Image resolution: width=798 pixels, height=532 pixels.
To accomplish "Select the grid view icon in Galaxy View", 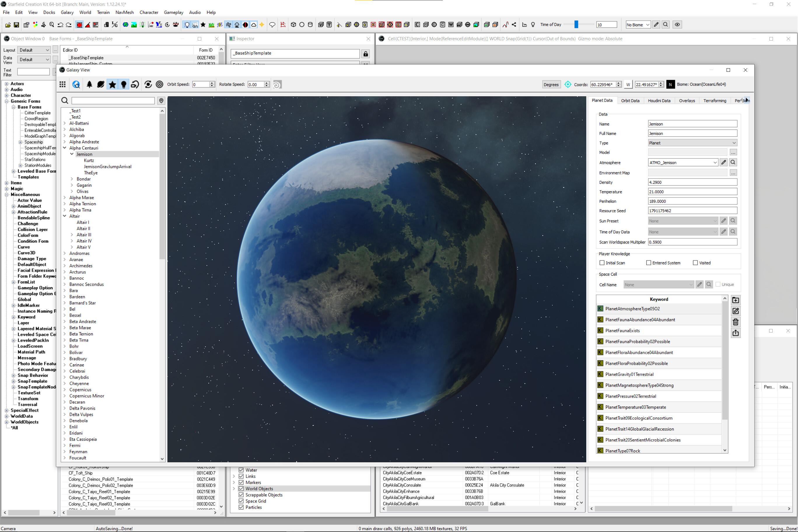I will [62, 85].
